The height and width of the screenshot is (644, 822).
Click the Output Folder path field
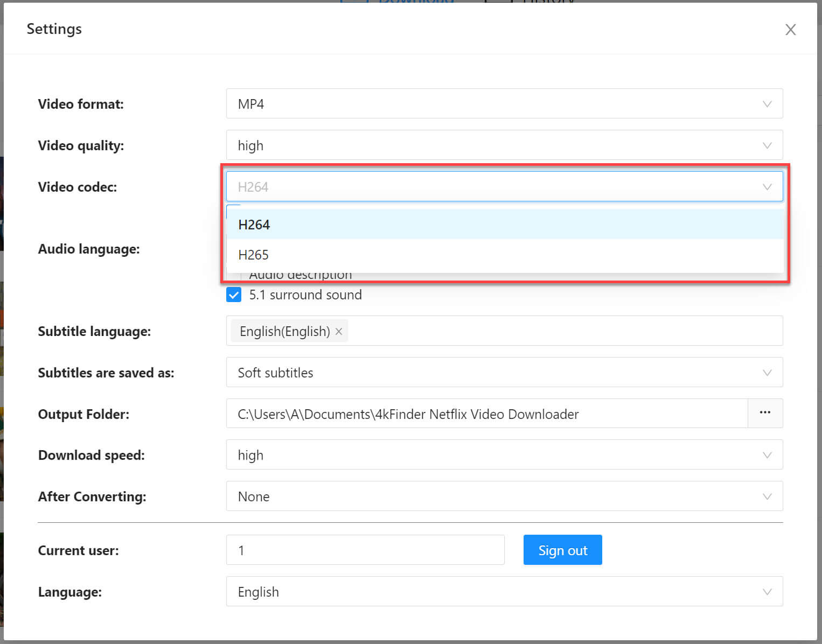pyautogui.click(x=487, y=414)
